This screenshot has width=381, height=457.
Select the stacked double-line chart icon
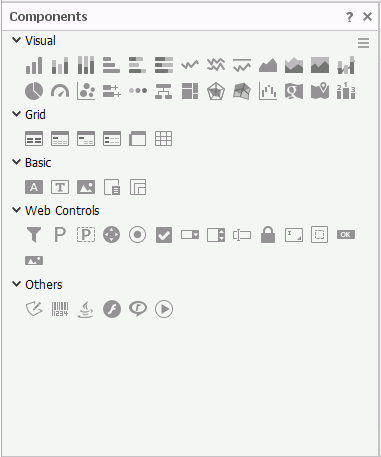coord(216,65)
